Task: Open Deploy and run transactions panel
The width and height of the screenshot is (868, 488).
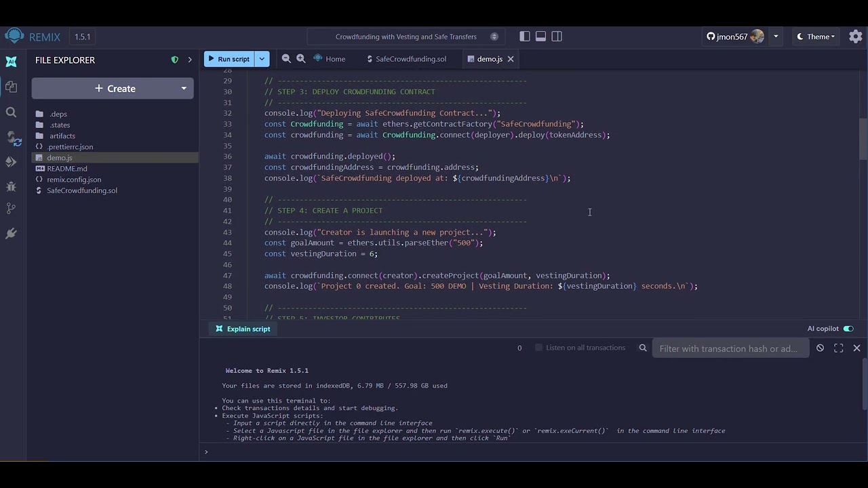Action: tap(12, 161)
